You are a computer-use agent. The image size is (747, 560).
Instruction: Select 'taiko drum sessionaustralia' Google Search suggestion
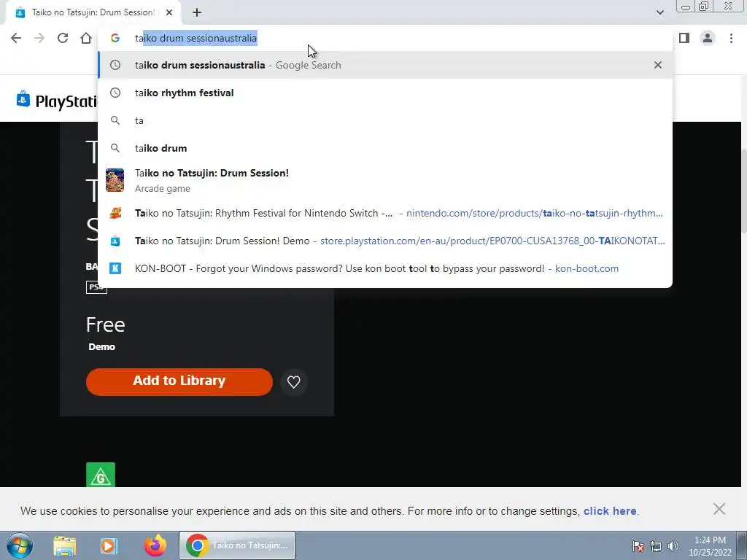point(385,65)
